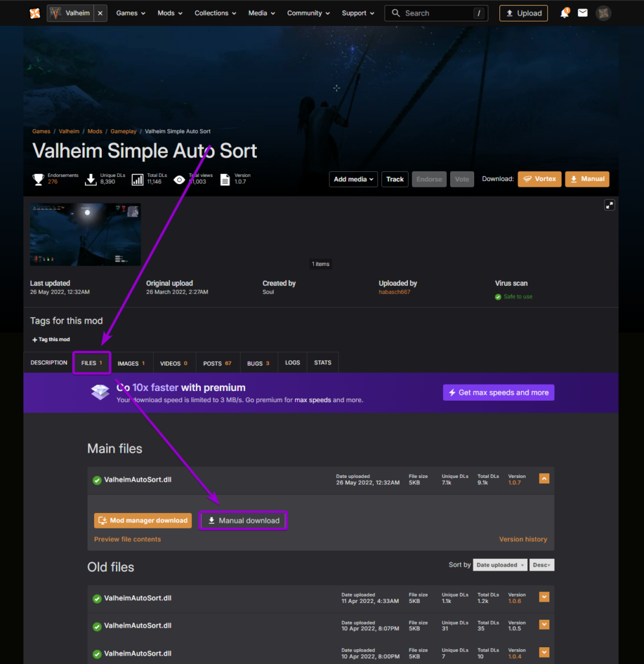
Task: Close the Valheim game filter
Action: [x=101, y=13]
